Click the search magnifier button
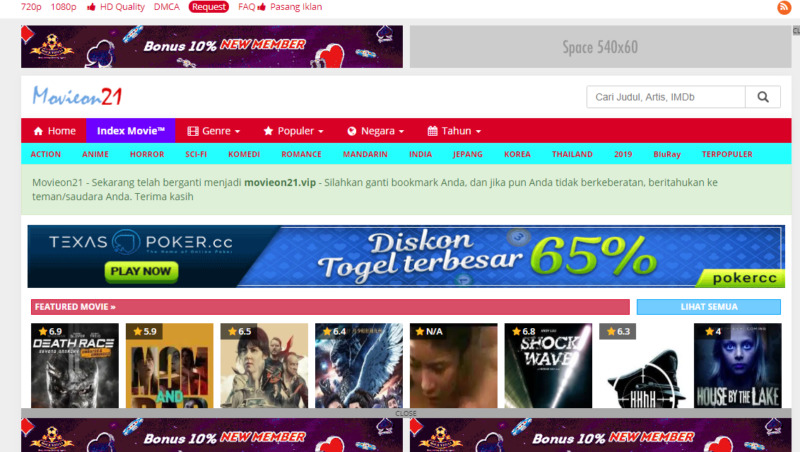 point(763,97)
